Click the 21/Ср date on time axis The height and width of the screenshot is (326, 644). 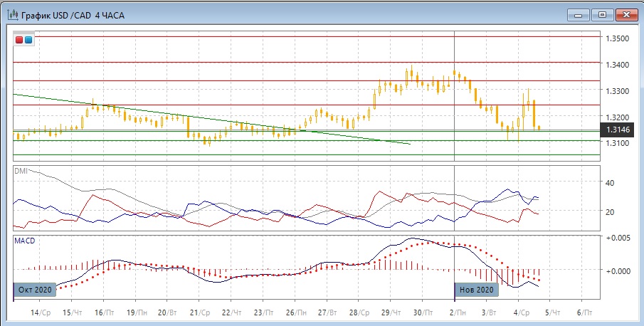click(x=200, y=312)
